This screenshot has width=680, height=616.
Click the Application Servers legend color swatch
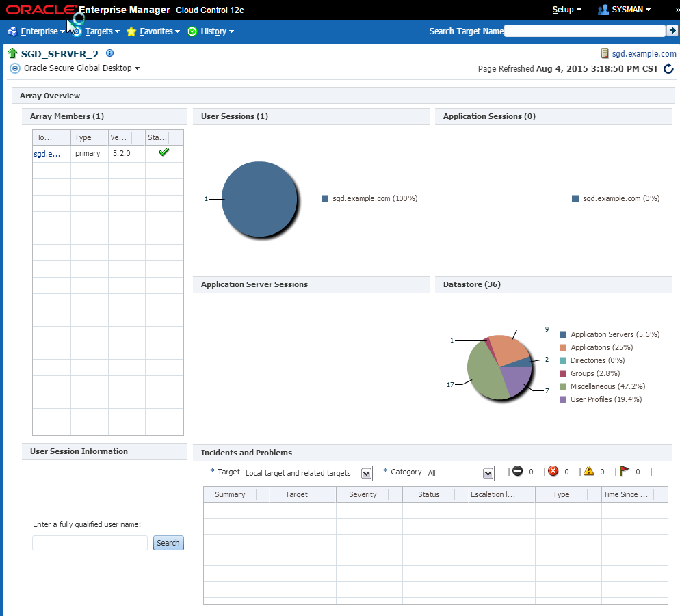tap(563, 334)
